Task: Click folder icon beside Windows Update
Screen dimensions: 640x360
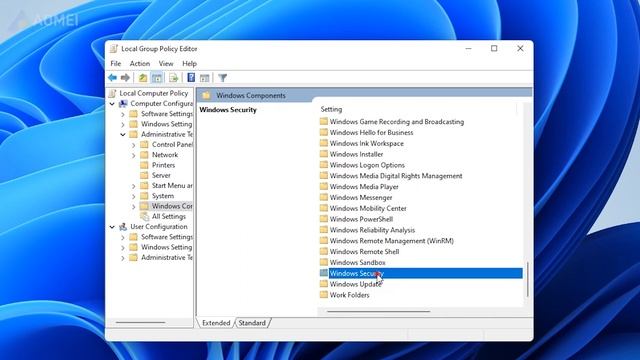Action: [x=324, y=284]
